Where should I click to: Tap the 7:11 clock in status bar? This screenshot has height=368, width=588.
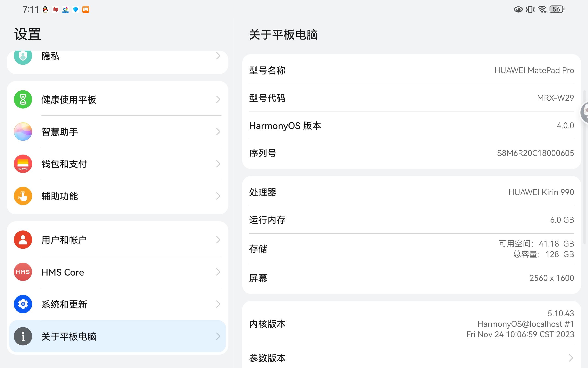pos(31,9)
